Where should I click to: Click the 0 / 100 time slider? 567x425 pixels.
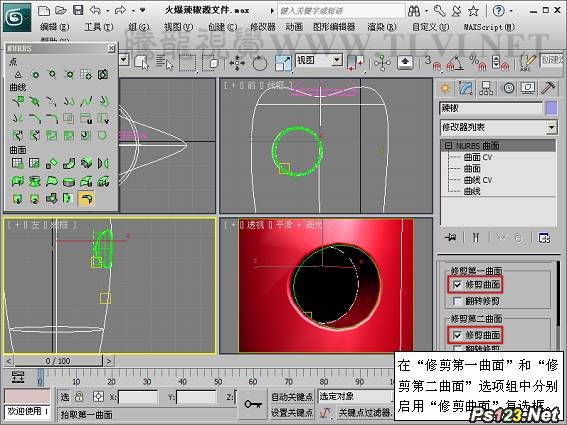[58, 361]
